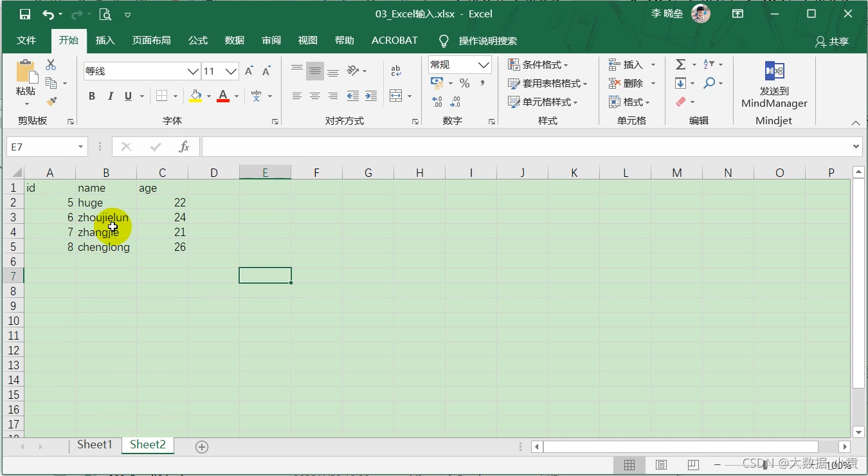Click the 共享 Share button
Screen dimensions: 868x476
pyautogui.click(x=832, y=41)
